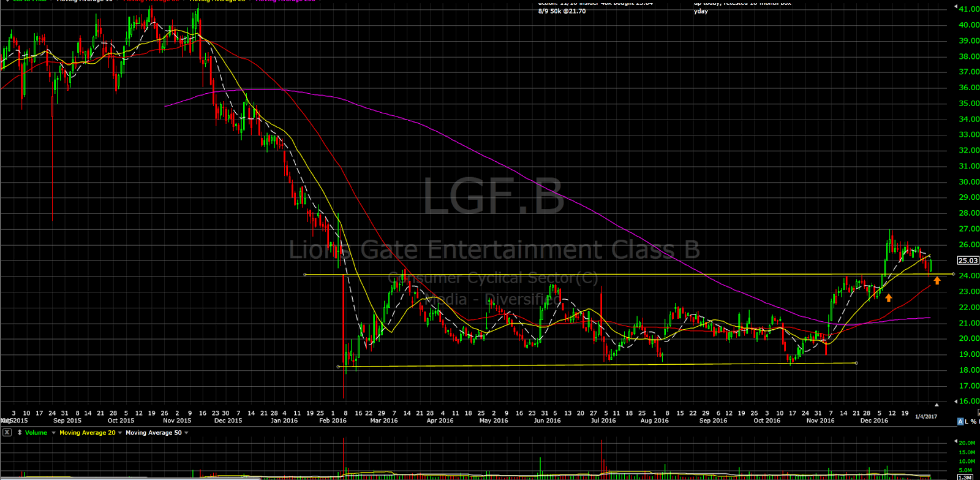This screenshot has height=480, width=980.
Task: Toggle the % percent-scale button
Action: [x=974, y=422]
